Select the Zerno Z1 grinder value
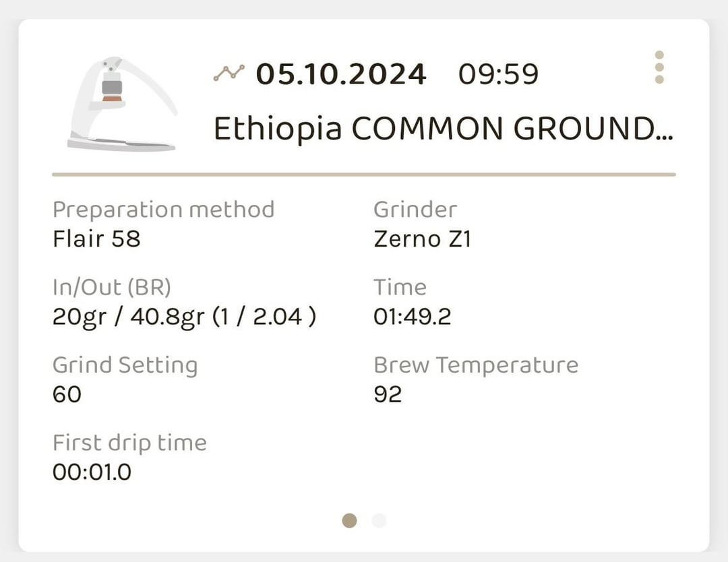This screenshot has height=562, width=728. point(422,239)
